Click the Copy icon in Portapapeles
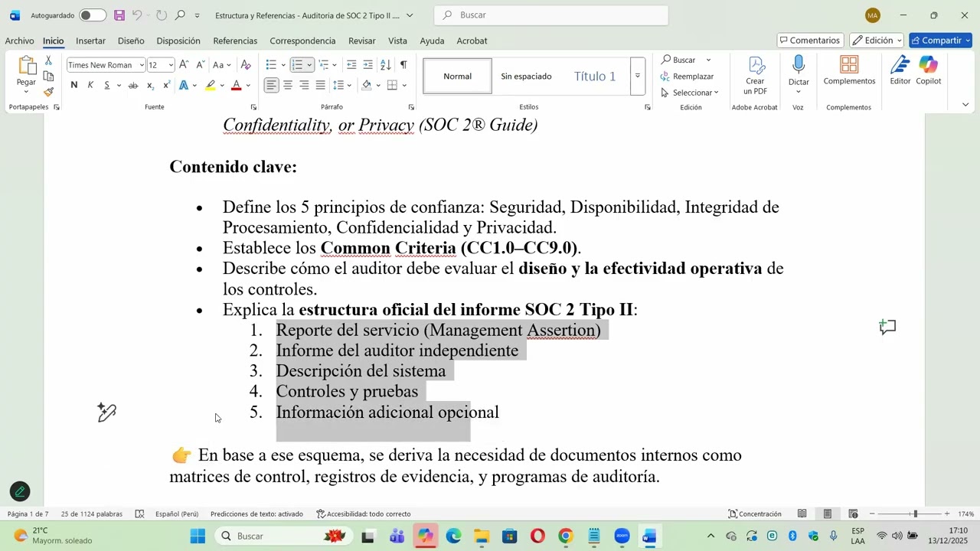Viewport: 980px width, 551px height. 48,77
